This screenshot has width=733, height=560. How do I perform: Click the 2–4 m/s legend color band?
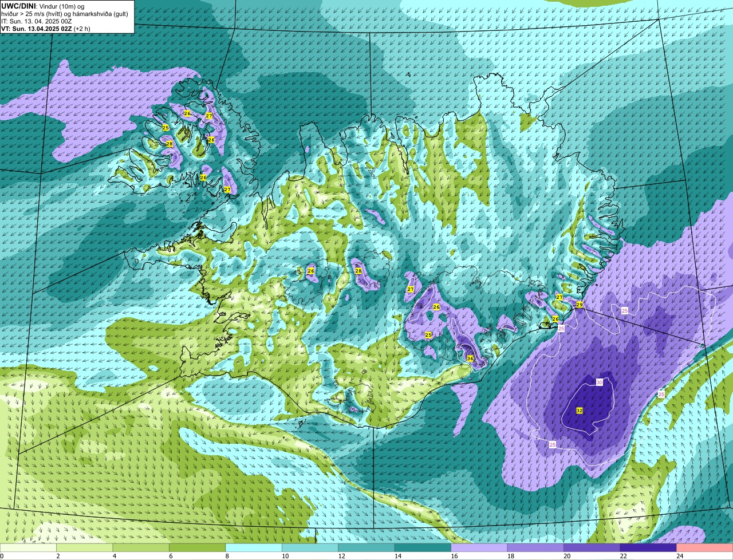86,547
